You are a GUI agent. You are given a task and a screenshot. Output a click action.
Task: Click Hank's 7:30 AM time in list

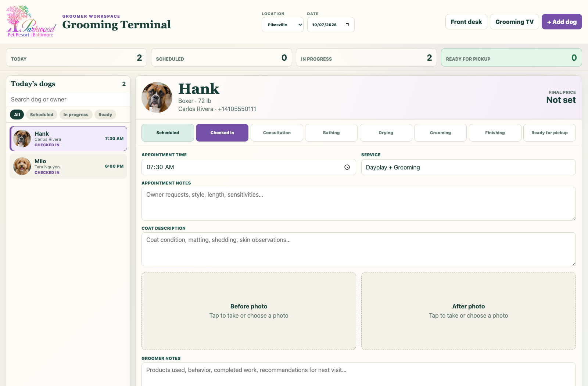click(x=114, y=139)
